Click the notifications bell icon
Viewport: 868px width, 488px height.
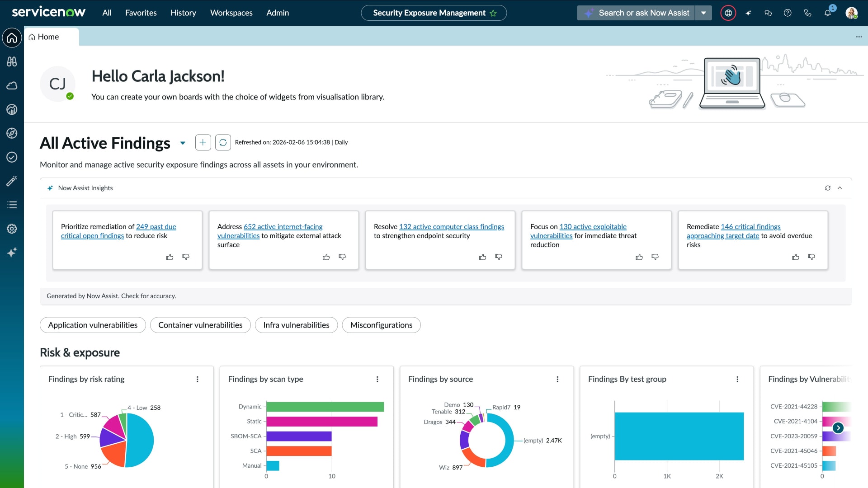point(827,13)
